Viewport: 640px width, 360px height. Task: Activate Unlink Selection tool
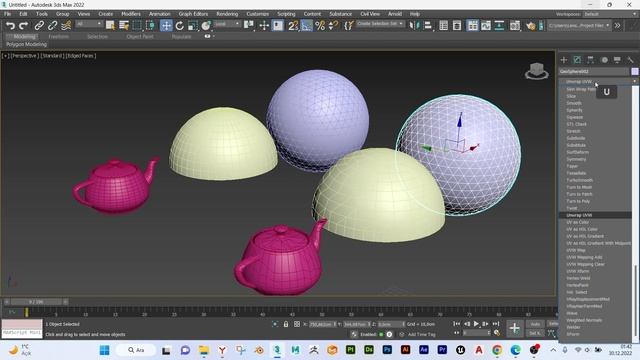[x=52, y=26]
